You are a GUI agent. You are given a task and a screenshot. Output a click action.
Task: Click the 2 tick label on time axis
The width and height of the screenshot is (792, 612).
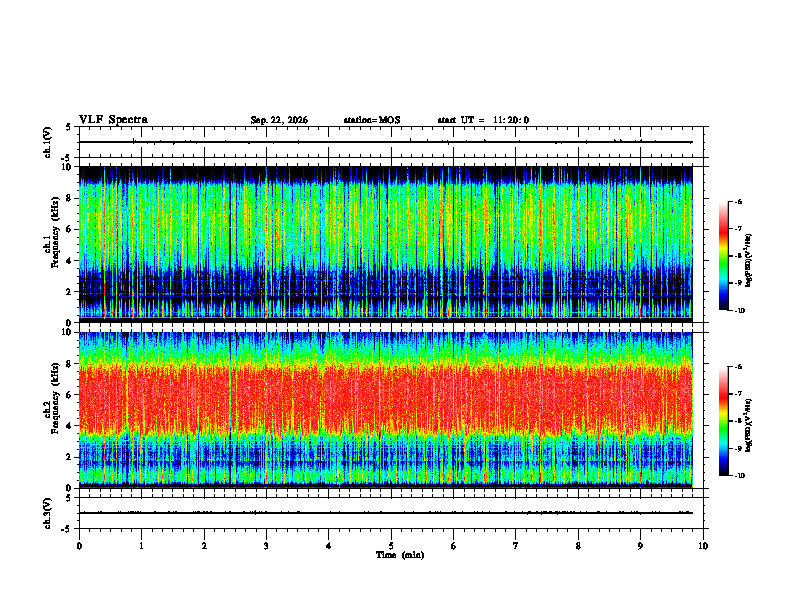point(204,546)
